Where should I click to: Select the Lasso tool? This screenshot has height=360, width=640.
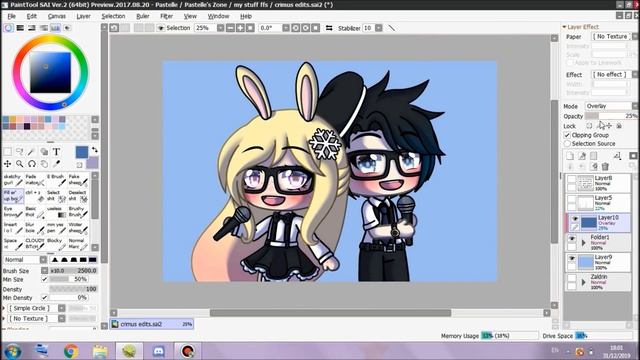(20, 152)
